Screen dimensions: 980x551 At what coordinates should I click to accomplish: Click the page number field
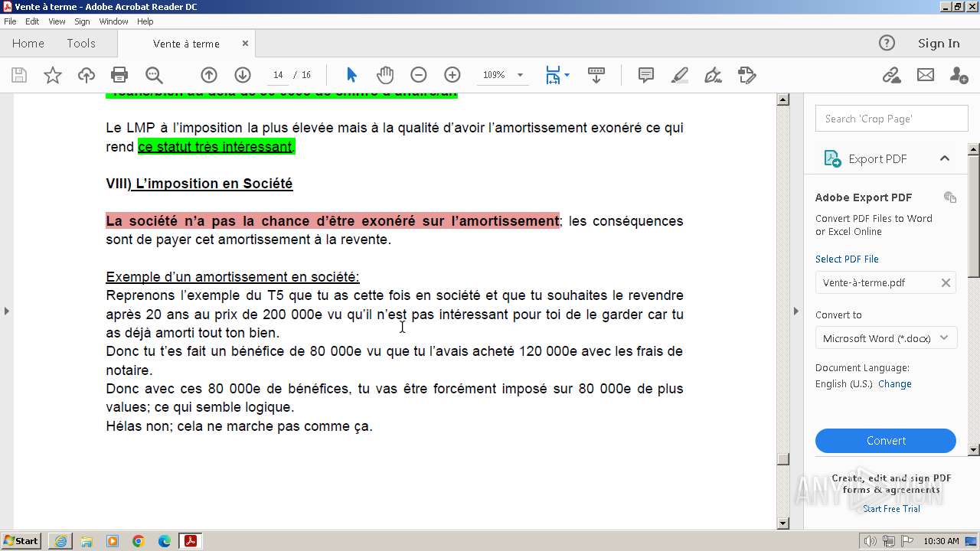tap(278, 75)
